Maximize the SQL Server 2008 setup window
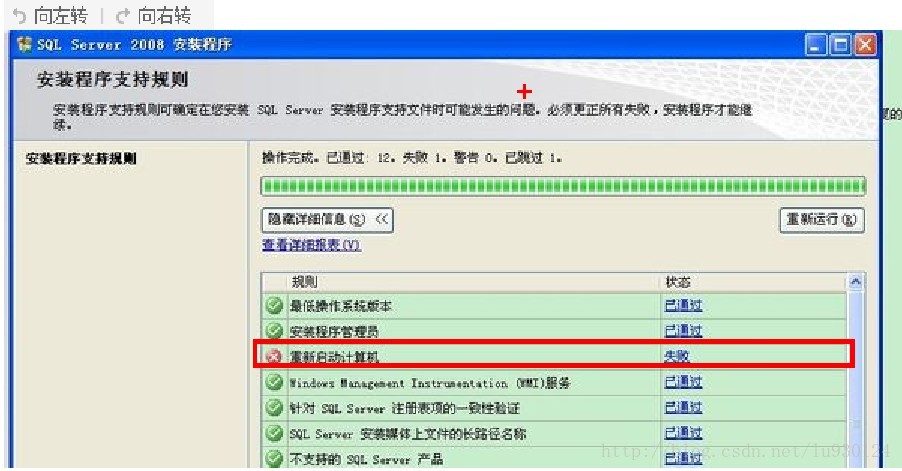 [x=840, y=44]
